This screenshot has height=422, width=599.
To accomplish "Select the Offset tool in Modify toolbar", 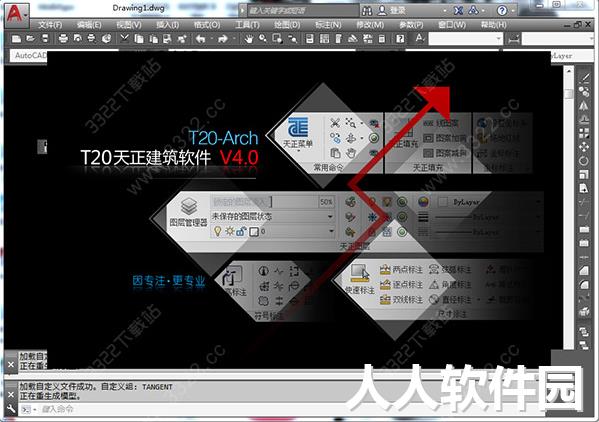I will click(584, 120).
